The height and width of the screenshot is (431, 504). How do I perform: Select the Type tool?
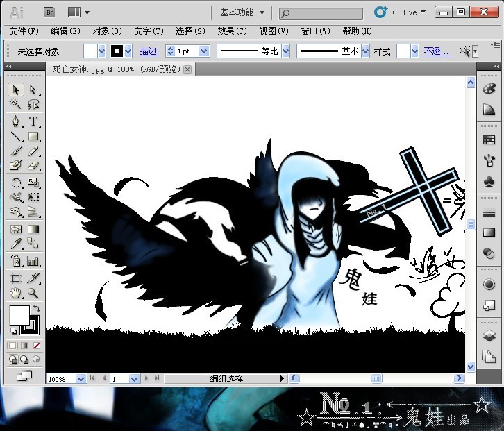click(x=33, y=121)
